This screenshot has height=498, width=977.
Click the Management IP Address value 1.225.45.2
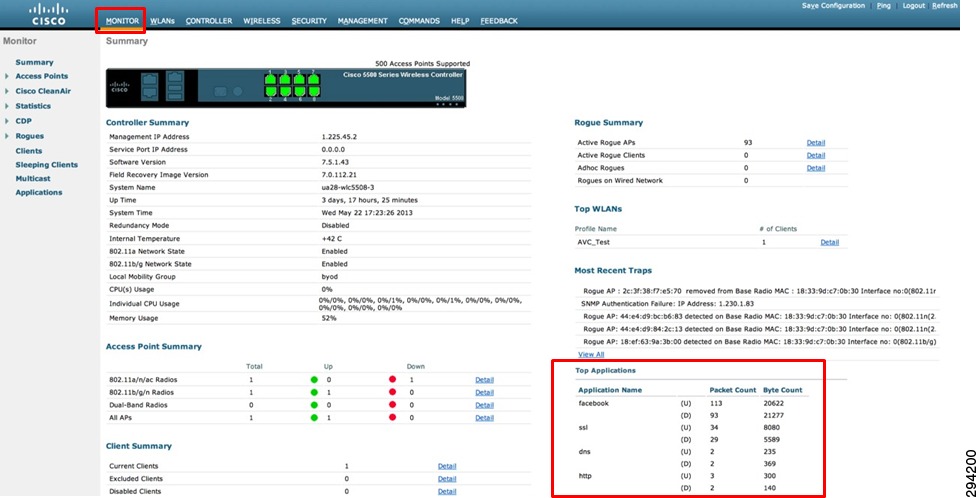[339, 136]
